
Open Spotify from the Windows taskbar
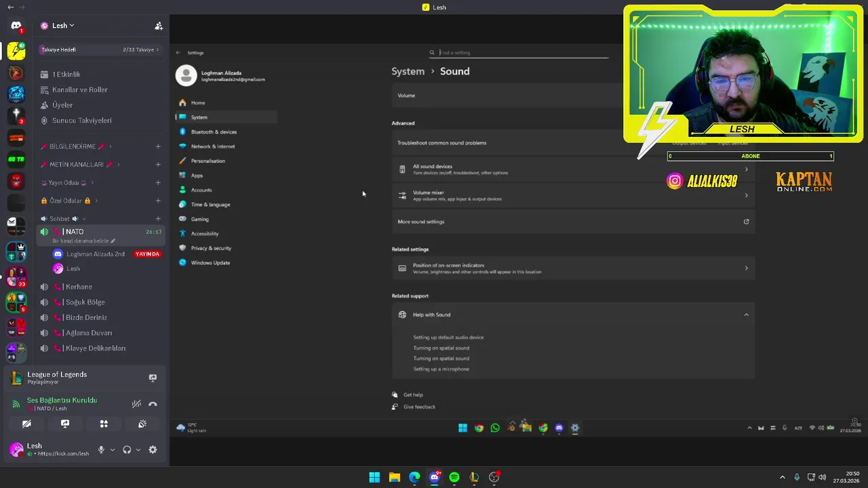click(454, 477)
